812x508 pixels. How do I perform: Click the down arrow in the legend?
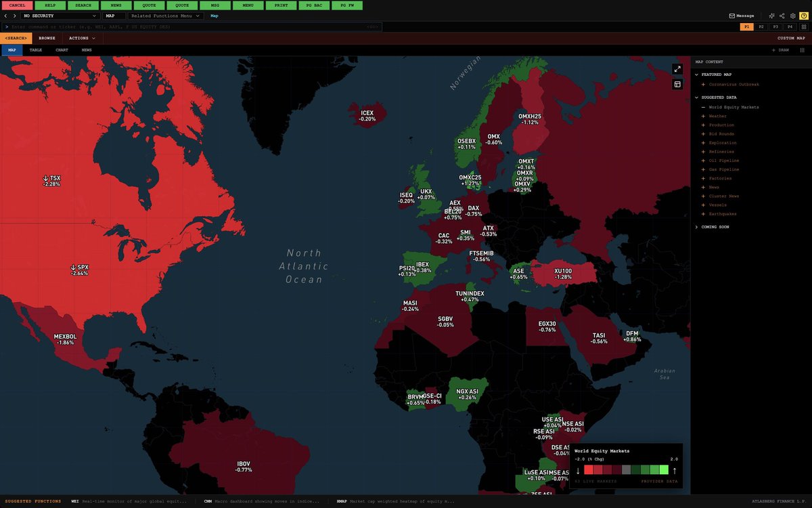(x=578, y=470)
